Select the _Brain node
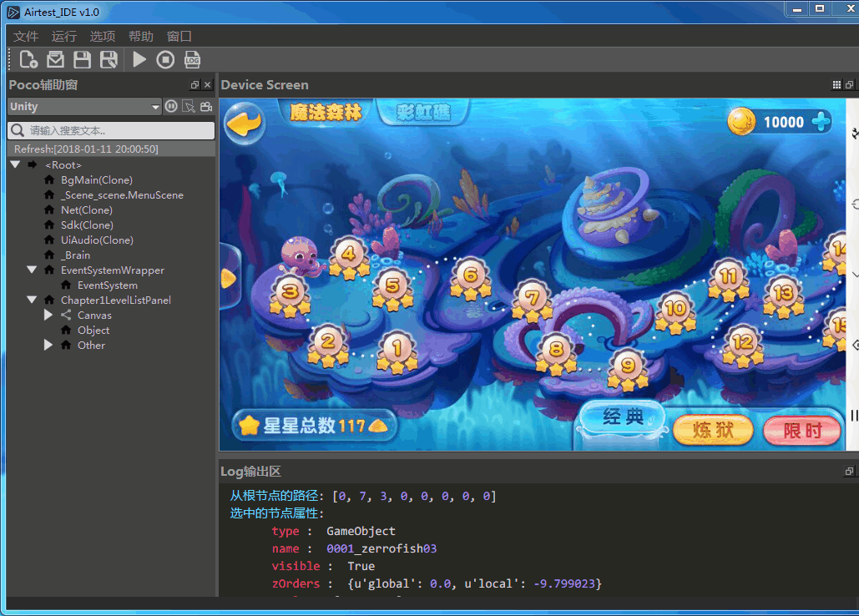 (76, 255)
